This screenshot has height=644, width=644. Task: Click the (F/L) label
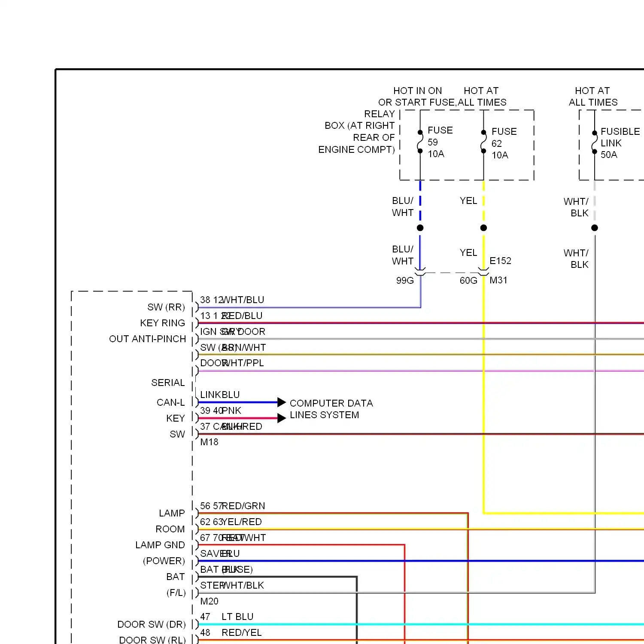(x=176, y=593)
